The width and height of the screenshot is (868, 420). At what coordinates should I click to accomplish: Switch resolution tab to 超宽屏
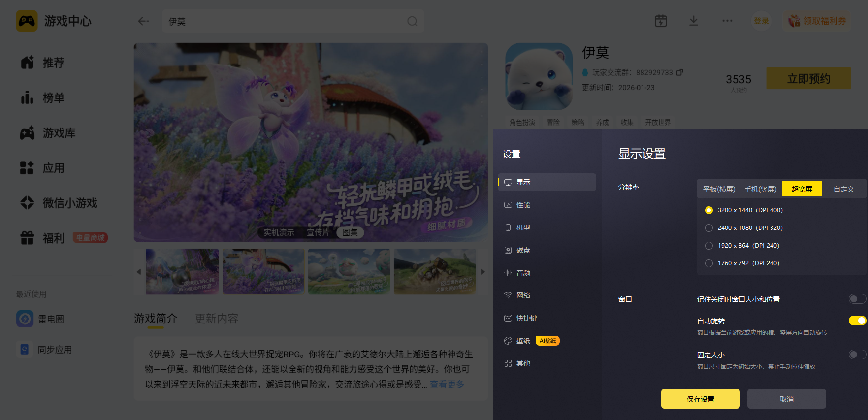tap(802, 189)
